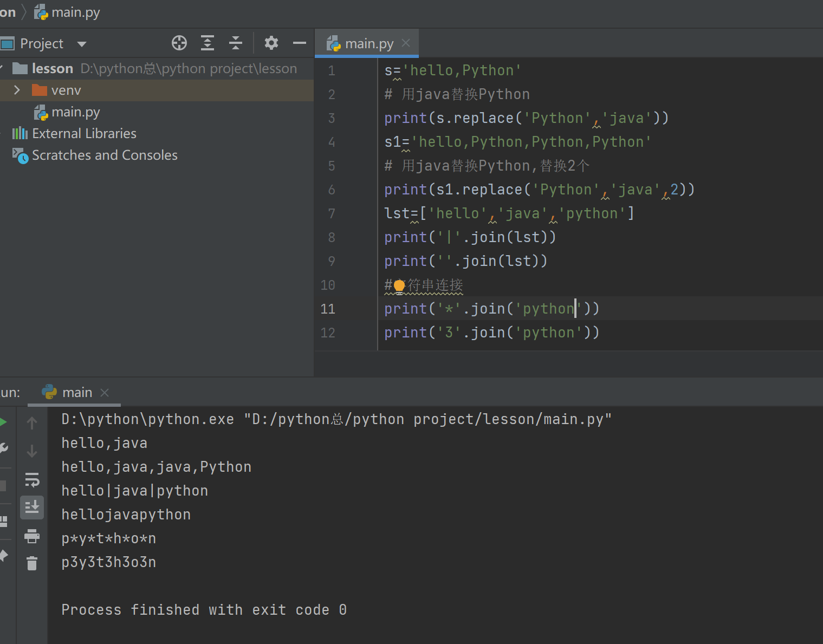The image size is (823, 644).
Task: Expand all items in Project panel
Action: [x=208, y=43]
